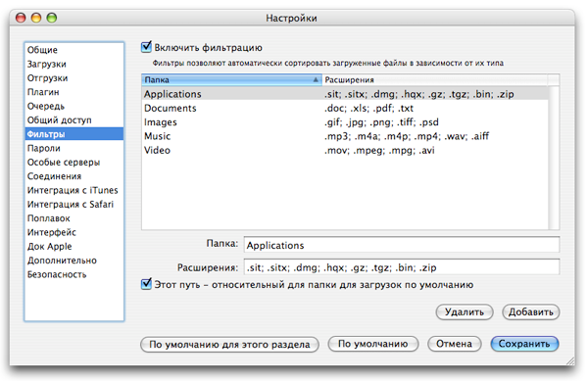Click the Удалить button
The image size is (588, 381).
465,311
